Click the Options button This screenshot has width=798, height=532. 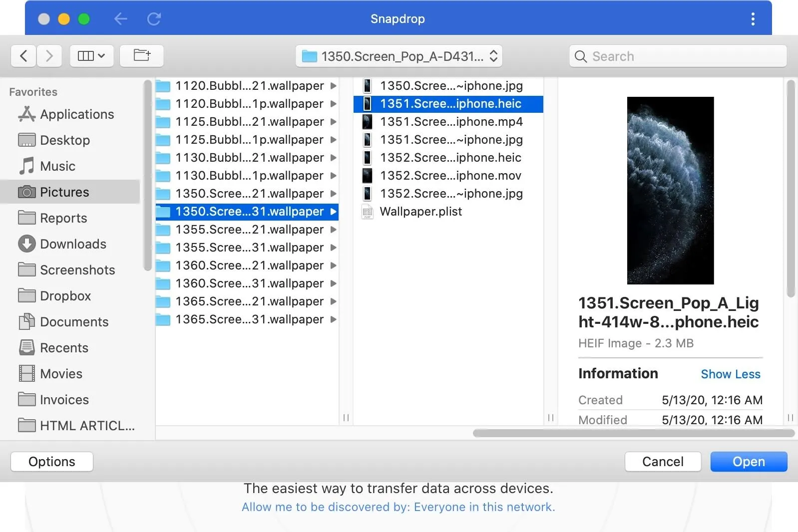(52, 462)
